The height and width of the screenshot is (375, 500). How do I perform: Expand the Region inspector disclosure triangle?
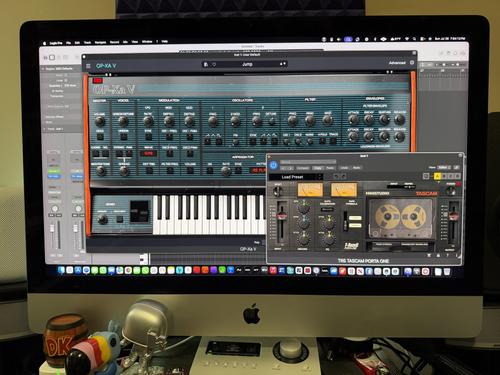click(43, 69)
